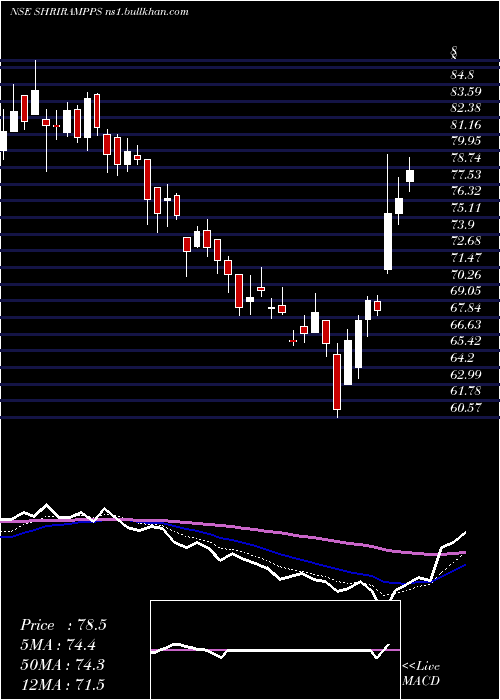Click the 79.95 price axis label
Screen dimensions: 500x700
[x=466, y=141]
